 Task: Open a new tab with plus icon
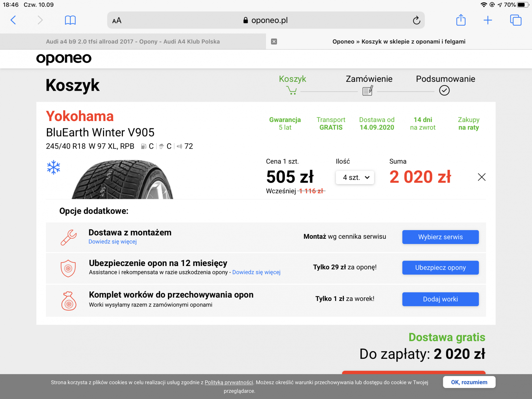[x=488, y=20]
